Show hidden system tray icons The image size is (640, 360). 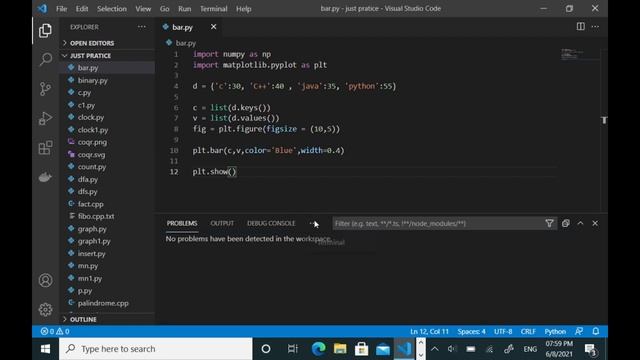pos(435,349)
